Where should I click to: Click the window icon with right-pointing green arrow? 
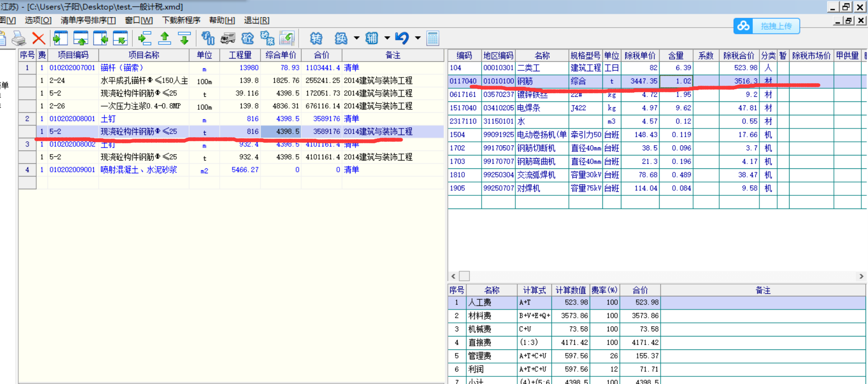pos(61,38)
